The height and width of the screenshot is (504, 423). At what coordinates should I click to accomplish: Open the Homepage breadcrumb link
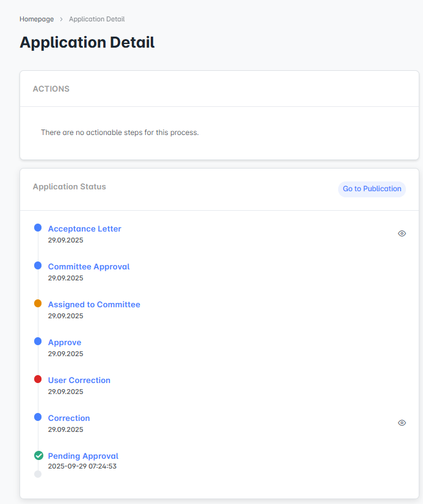(x=37, y=19)
